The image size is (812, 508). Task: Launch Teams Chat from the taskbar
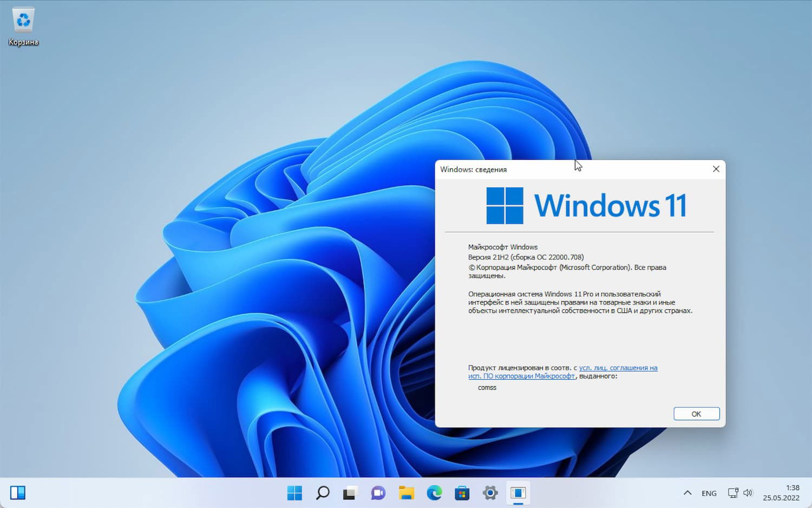(x=378, y=493)
